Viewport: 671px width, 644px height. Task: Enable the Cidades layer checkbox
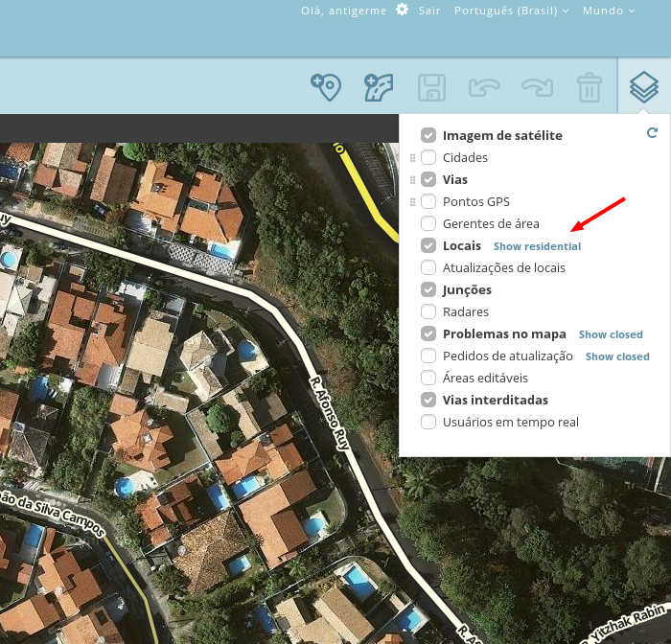pyautogui.click(x=428, y=157)
